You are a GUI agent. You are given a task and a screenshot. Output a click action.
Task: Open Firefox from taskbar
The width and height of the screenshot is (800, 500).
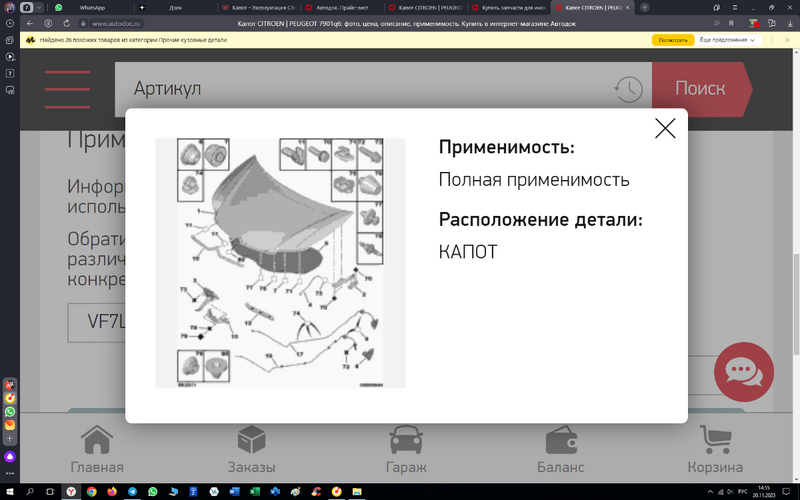[112, 492]
